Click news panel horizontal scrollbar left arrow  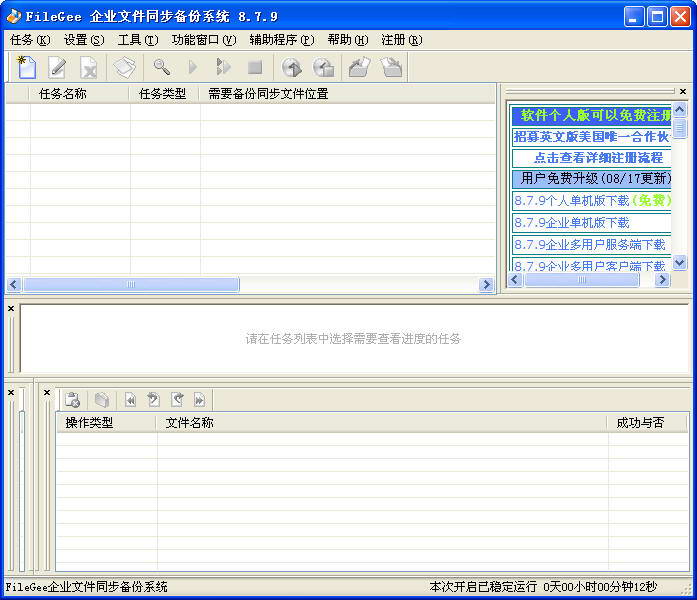click(515, 280)
